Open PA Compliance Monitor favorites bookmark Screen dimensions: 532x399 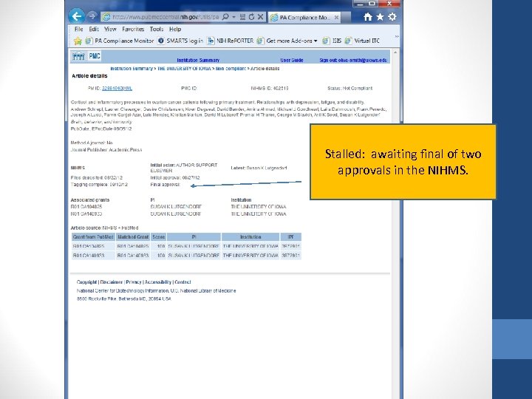(120, 41)
